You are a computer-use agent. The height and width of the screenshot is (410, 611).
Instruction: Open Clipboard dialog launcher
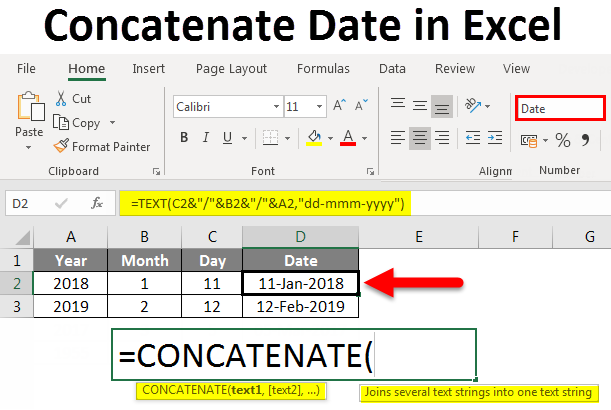tap(157, 171)
